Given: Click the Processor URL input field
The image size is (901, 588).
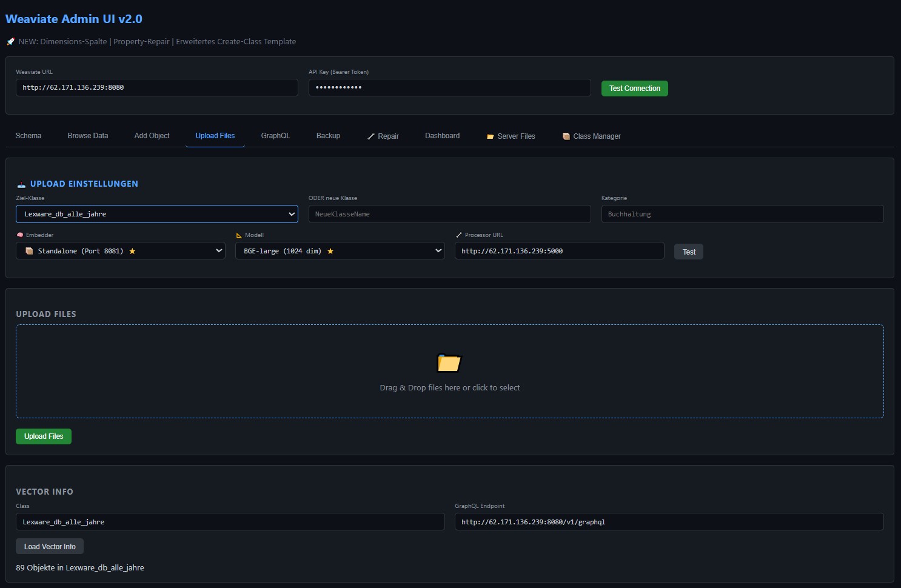Looking at the screenshot, I should [560, 251].
